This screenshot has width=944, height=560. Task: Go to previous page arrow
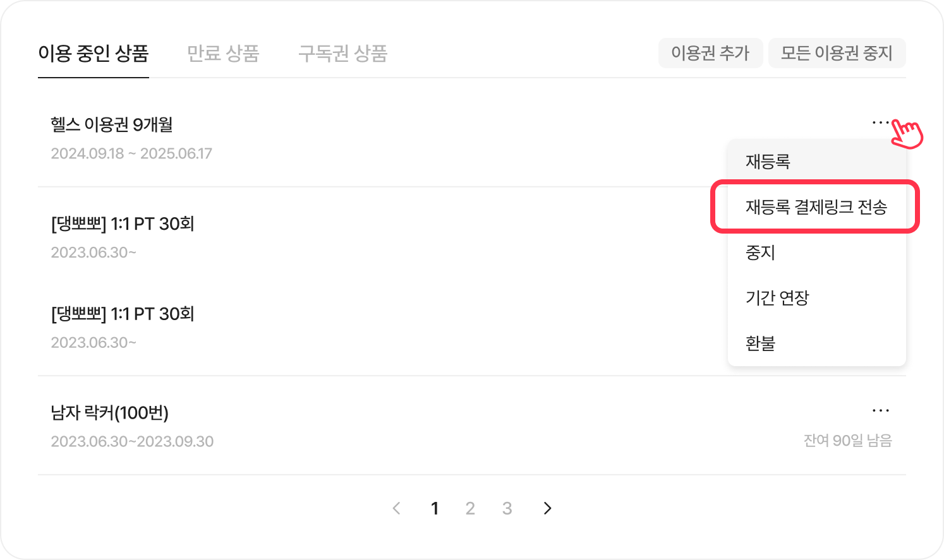[397, 508]
